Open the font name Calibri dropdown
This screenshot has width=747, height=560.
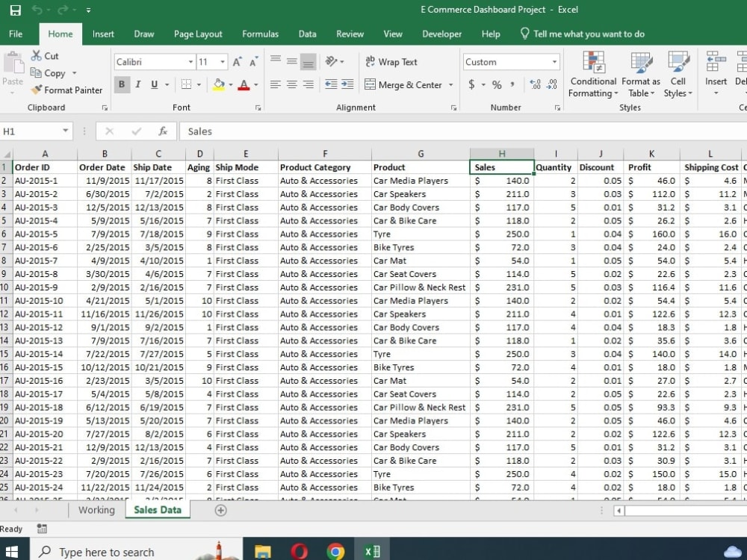coord(190,63)
